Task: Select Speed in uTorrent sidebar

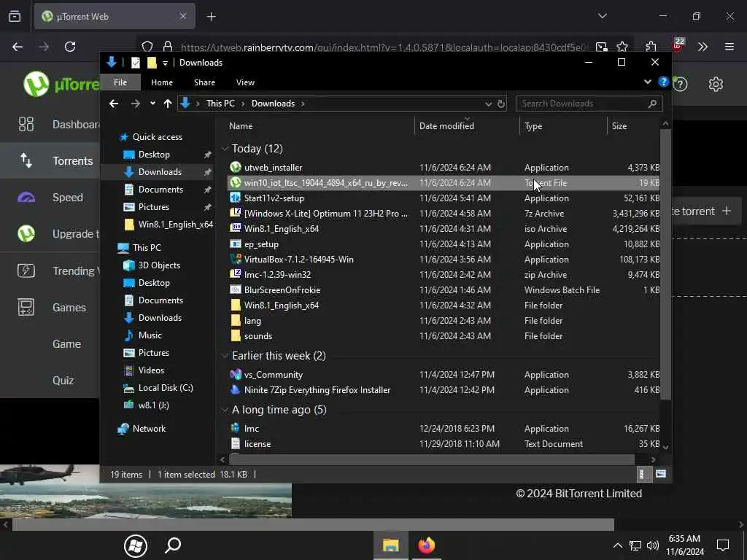Action: point(50,197)
